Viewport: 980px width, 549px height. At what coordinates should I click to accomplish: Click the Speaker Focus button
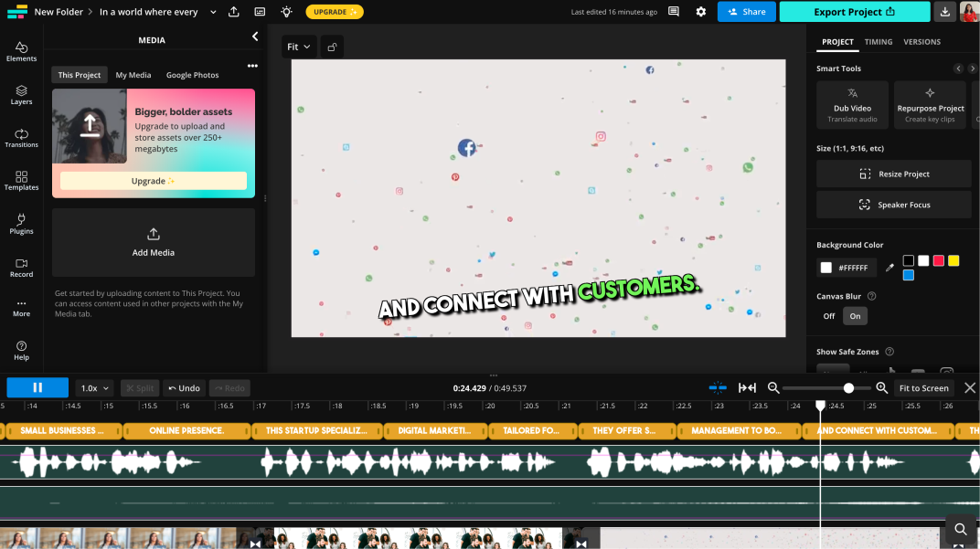pyautogui.click(x=894, y=205)
